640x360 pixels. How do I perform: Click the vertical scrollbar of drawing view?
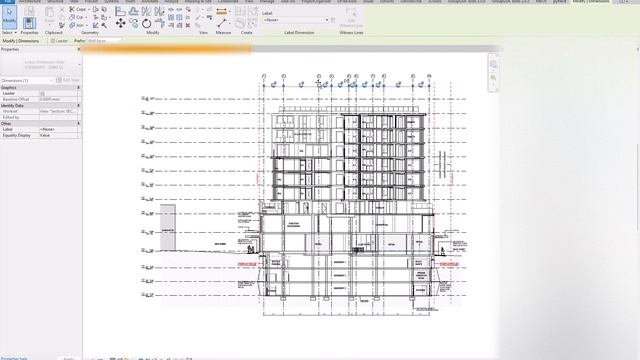click(x=637, y=188)
